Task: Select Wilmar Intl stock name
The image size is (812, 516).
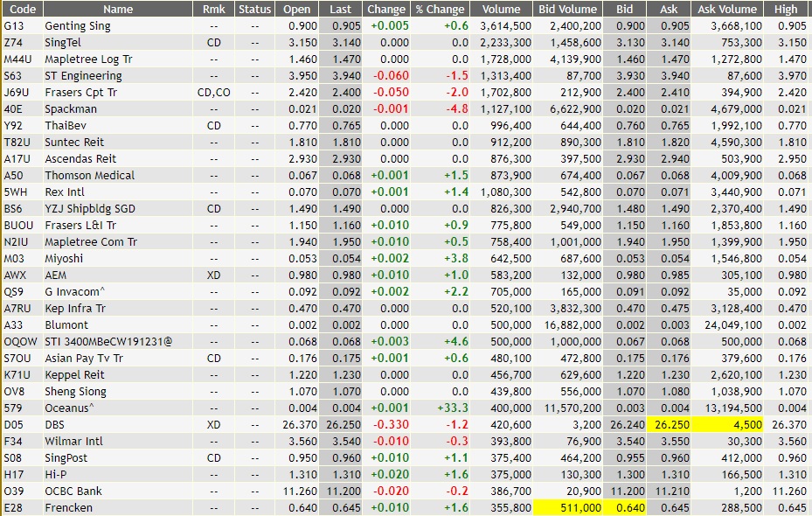Action: (x=74, y=442)
